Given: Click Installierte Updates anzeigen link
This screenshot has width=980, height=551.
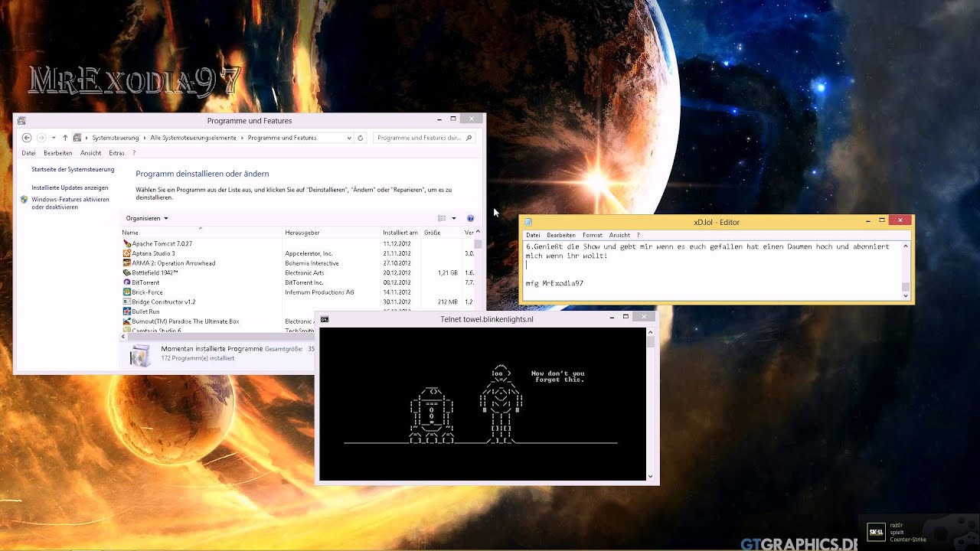Looking at the screenshot, I should click(70, 187).
